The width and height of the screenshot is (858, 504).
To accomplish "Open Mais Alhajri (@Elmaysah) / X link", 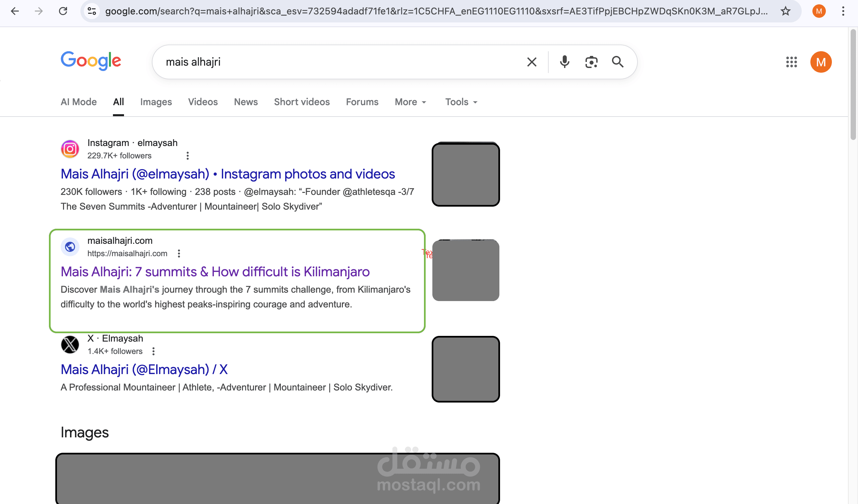I will pyautogui.click(x=144, y=370).
